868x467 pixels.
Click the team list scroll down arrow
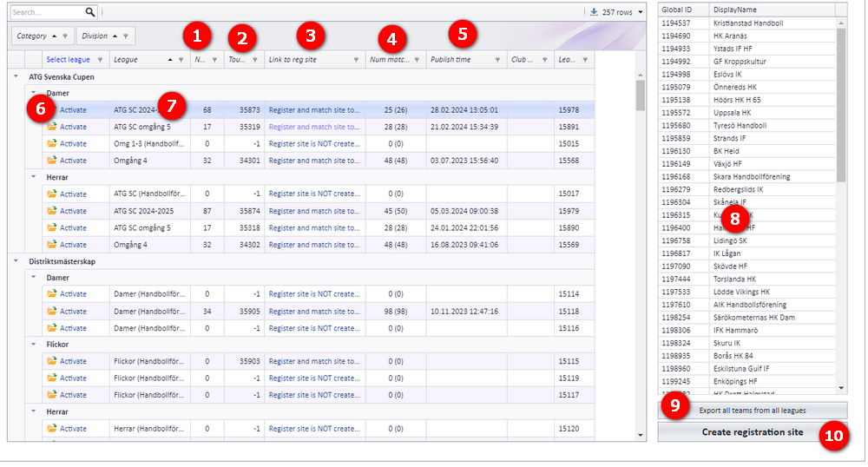pyautogui.click(x=841, y=388)
